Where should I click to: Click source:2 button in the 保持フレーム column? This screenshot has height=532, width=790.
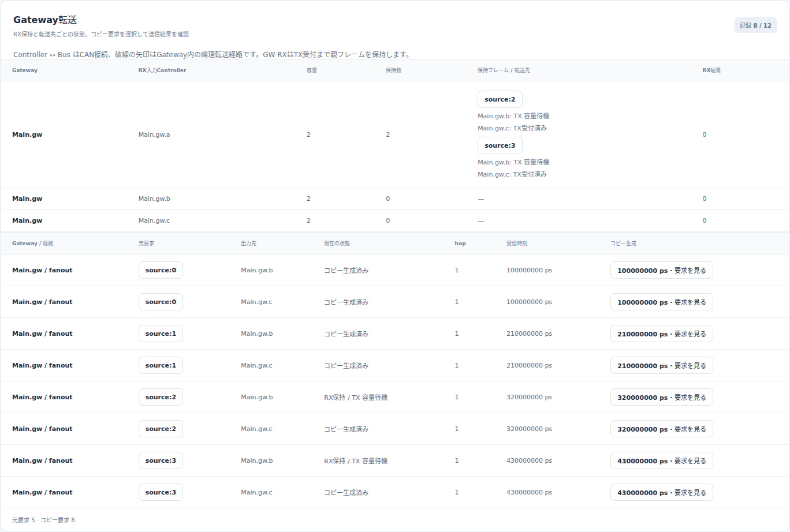tap(500, 99)
